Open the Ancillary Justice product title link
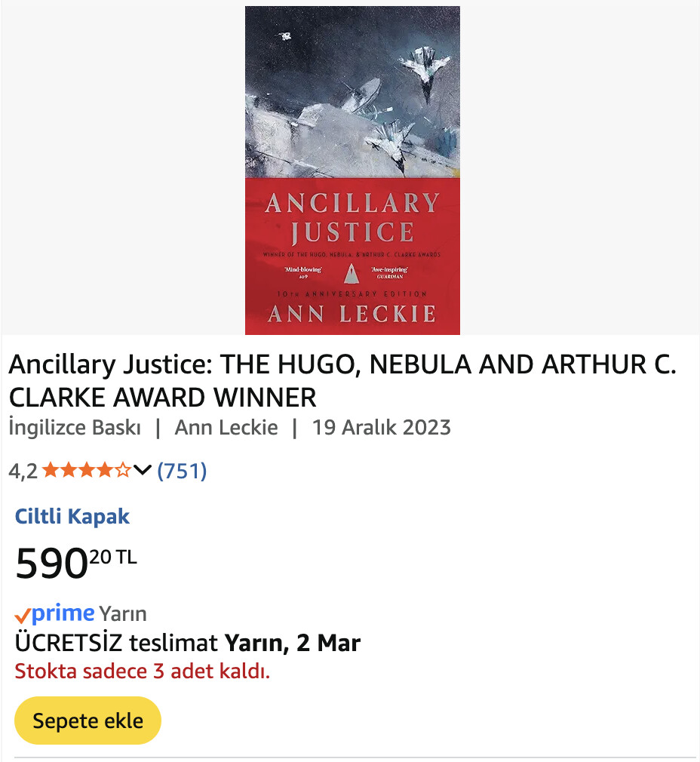 pyautogui.click(x=342, y=380)
